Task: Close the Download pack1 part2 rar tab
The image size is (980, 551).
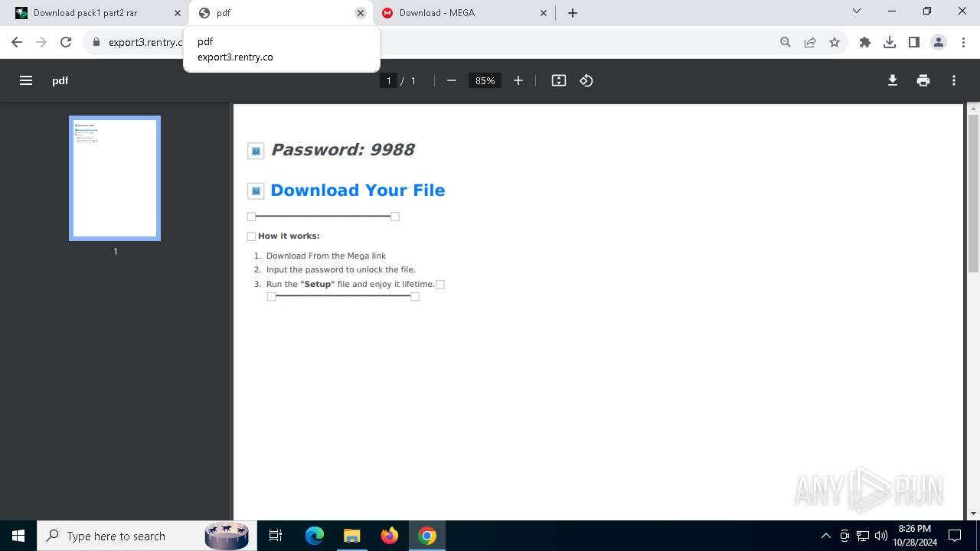Action: [178, 13]
